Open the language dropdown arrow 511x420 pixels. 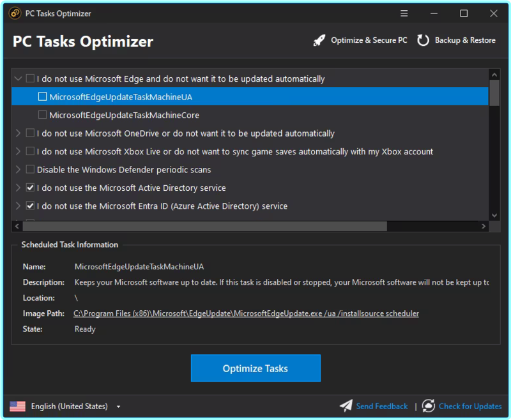coord(119,407)
